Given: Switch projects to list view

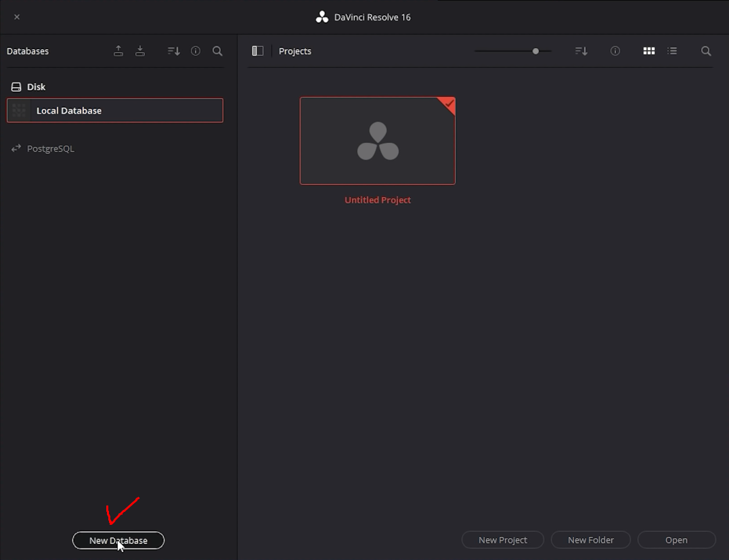Looking at the screenshot, I should 672,51.
